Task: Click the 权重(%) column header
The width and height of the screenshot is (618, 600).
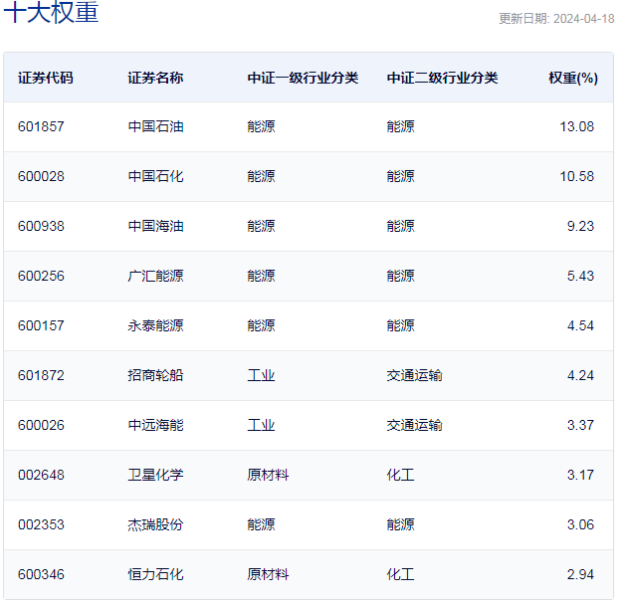Action: tap(572, 78)
